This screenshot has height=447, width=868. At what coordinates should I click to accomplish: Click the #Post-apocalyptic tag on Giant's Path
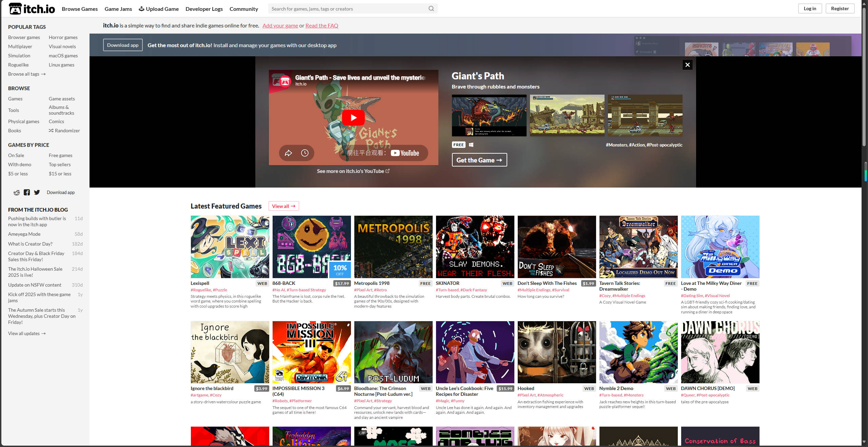[665, 145]
